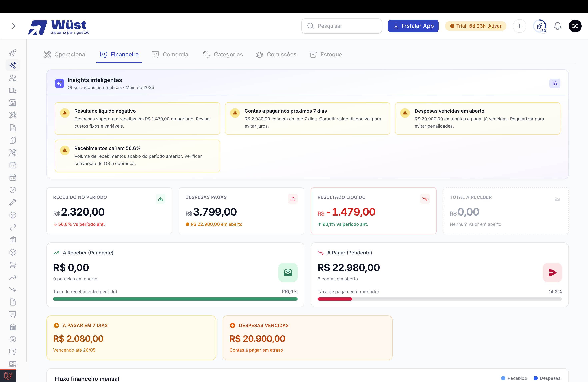
Task: Click the Despesas legend color dot
Action: (535, 378)
